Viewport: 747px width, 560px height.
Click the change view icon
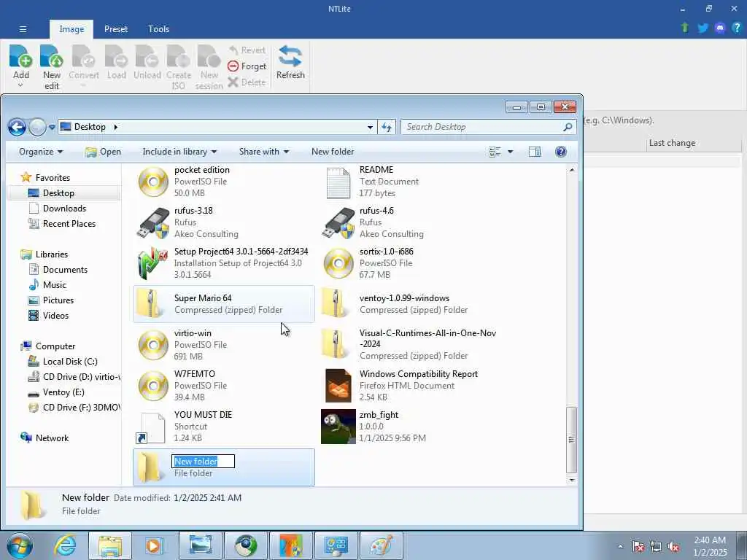(x=495, y=152)
